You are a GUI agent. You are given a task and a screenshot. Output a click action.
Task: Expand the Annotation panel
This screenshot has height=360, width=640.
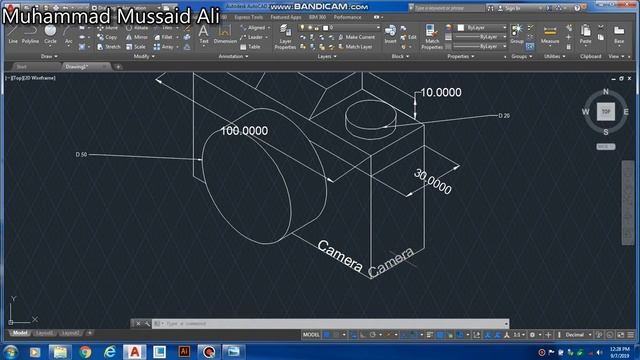pyautogui.click(x=233, y=56)
